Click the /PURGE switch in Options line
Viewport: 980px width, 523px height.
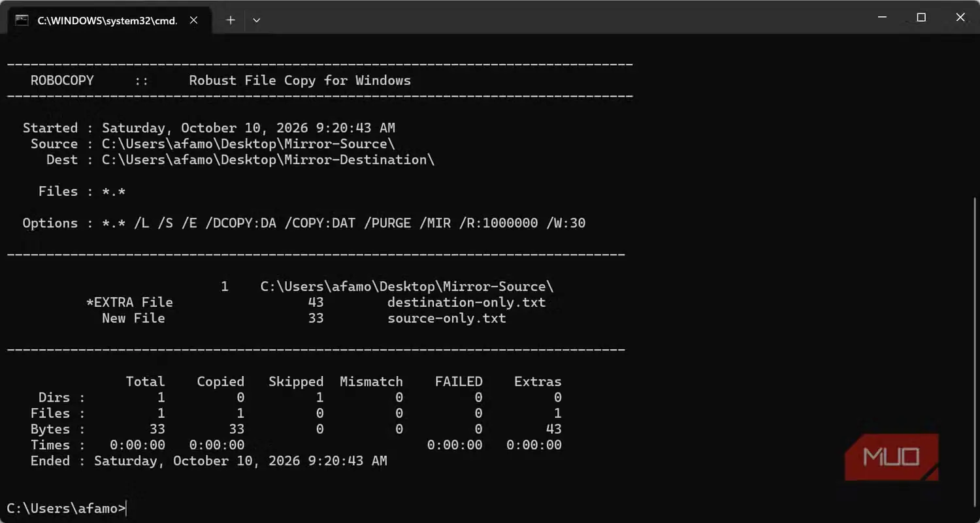(387, 223)
